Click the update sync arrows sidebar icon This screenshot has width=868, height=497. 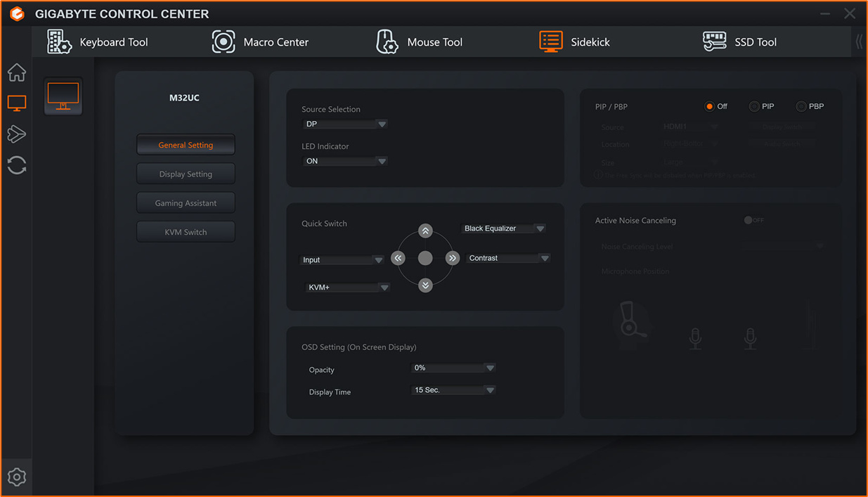pos(17,165)
